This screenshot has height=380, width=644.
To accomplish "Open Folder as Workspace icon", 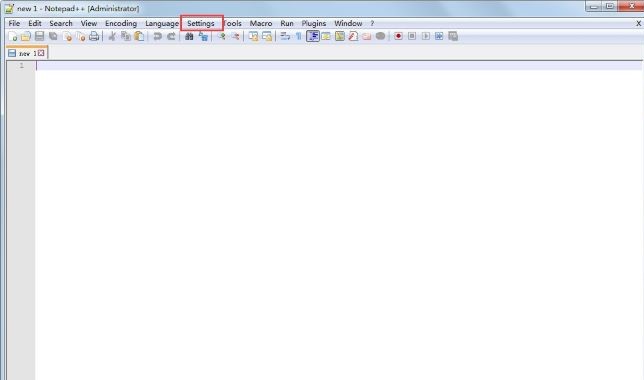I will pos(367,36).
